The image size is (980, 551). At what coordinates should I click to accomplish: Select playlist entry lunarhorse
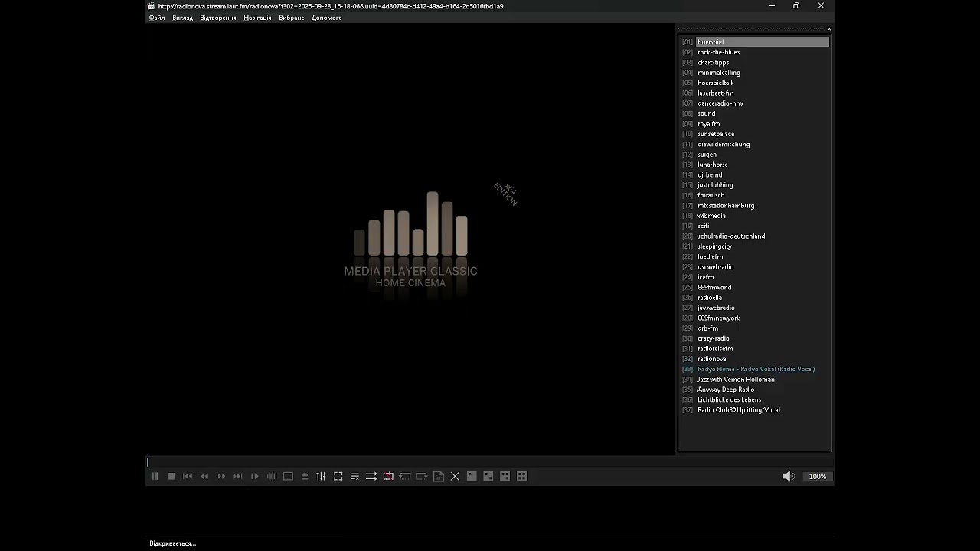click(755, 165)
